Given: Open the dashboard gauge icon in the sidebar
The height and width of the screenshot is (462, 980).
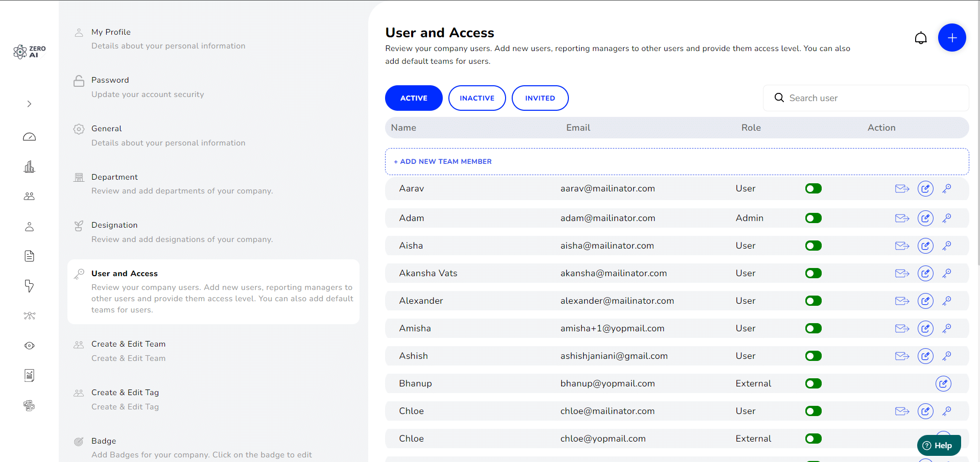Looking at the screenshot, I should tap(29, 137).
